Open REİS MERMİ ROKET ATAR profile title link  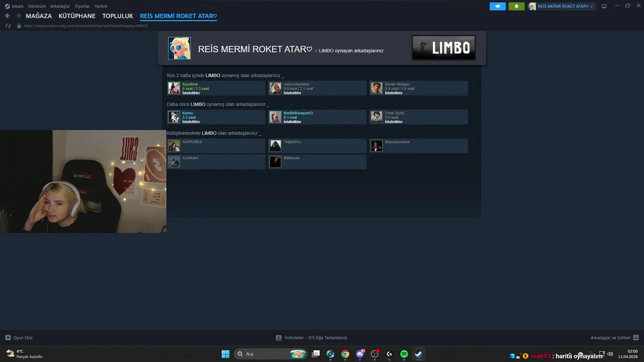coord(255,49)
